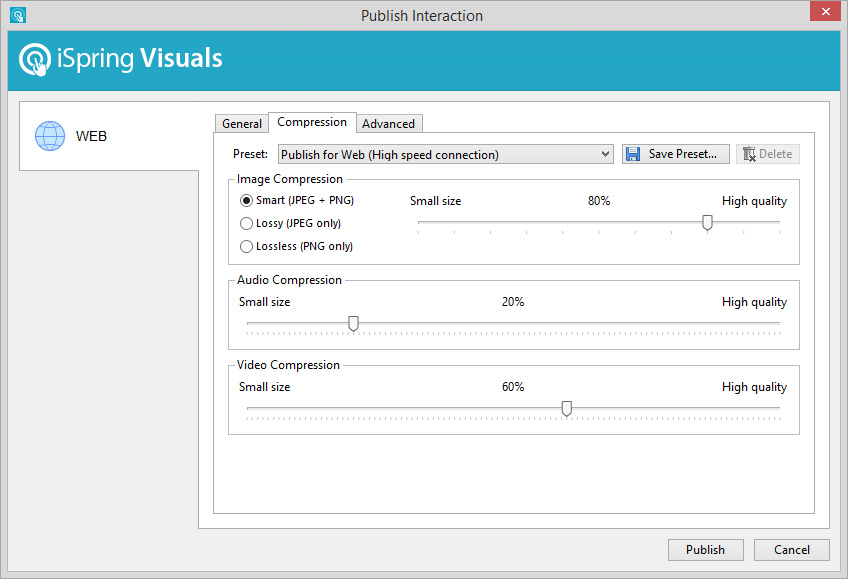The width and height of the screenshot is (848, 579).
Task: Click the Save Preset... button
Action: click(x=676, y=154)
